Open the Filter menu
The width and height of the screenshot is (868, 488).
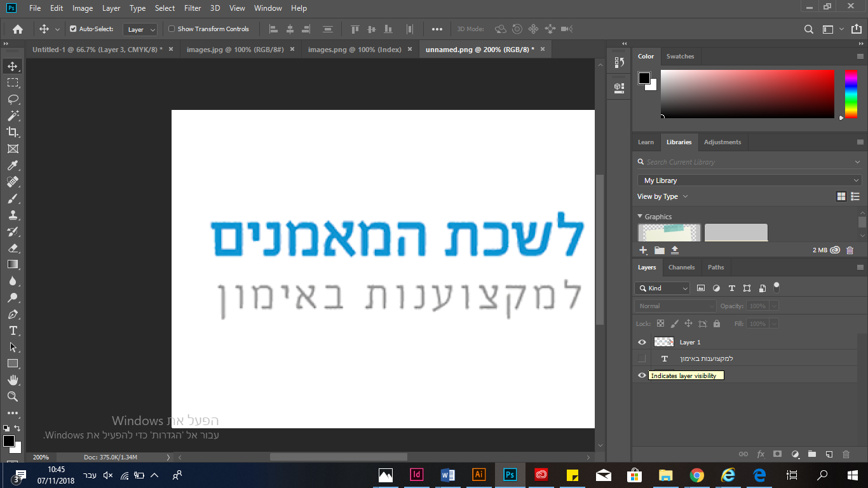coord(192,8)
